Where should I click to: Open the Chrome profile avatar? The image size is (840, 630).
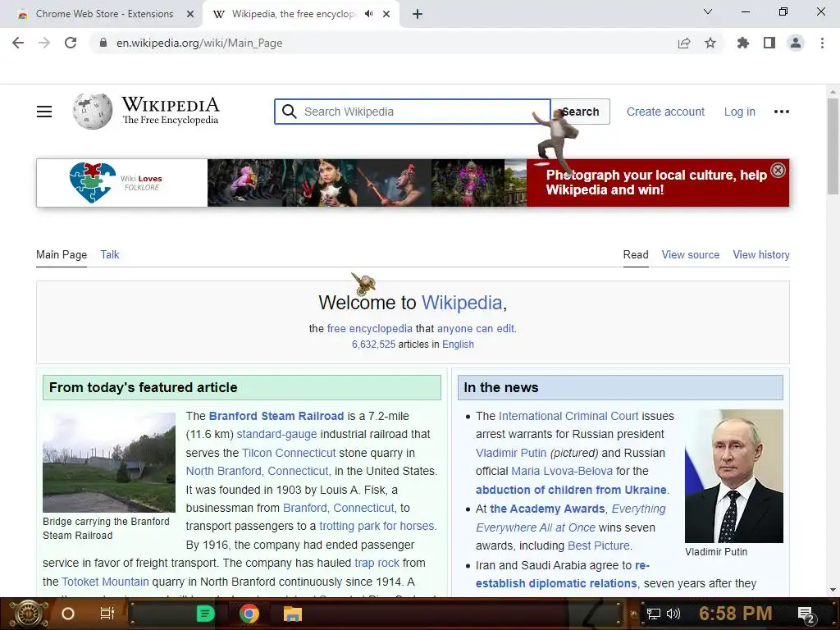796,43
